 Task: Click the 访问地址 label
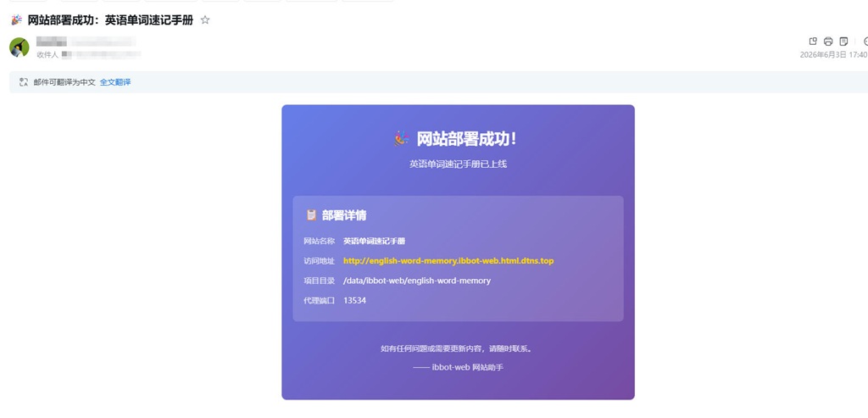point(320,261)
